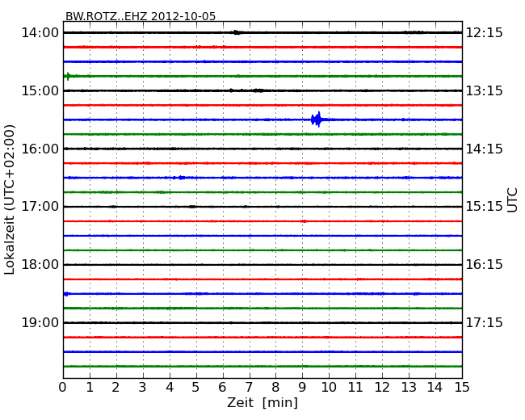525x420 pixels.
Task: Click the small blue bump near minute 4.4 on 16:30 trace
Action: (181, 178)
